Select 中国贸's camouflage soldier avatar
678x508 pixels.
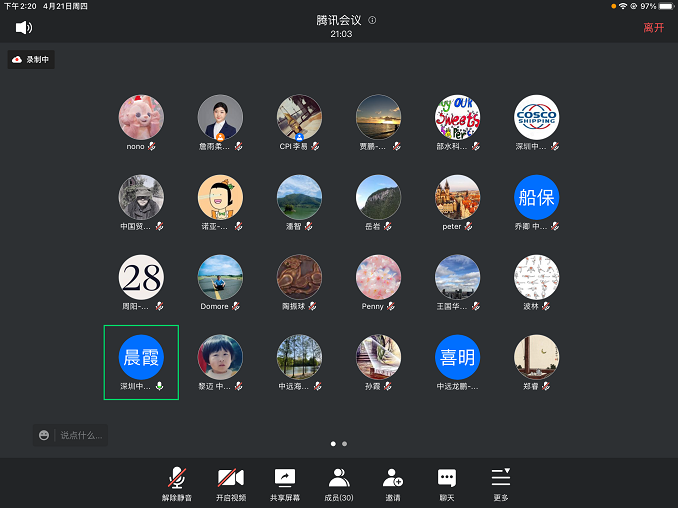coord(141,197)
